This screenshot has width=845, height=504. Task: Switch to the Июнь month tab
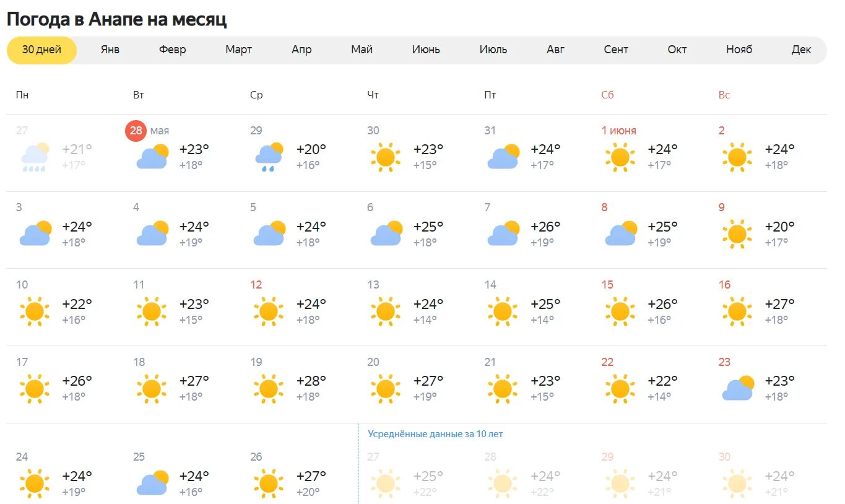click(x=426, y=50)
